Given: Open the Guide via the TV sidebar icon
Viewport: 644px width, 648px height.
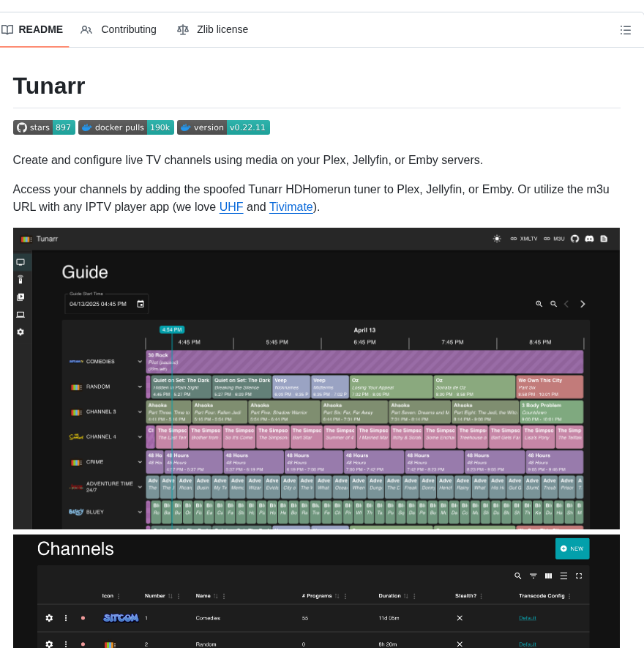Looking at the screenshot, I should [20, 261].
